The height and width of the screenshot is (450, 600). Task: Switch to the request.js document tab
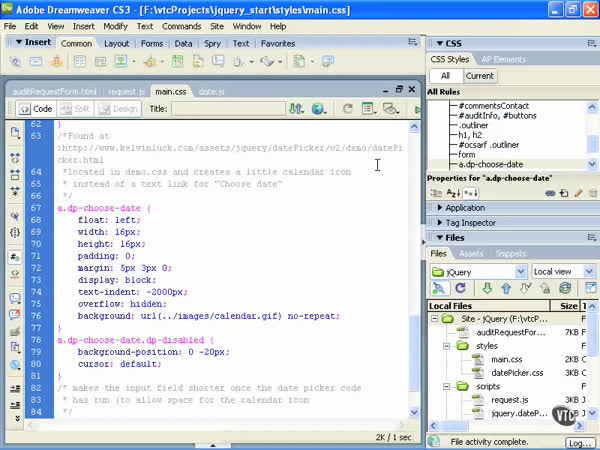tap(125, 91)
